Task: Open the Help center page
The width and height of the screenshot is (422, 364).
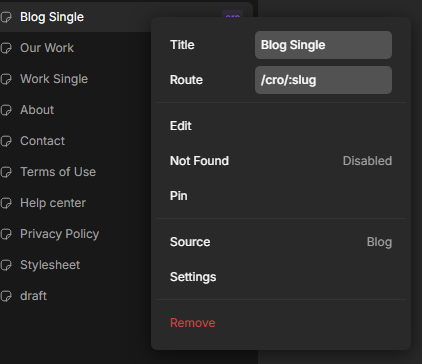Action: coord(53,203)
